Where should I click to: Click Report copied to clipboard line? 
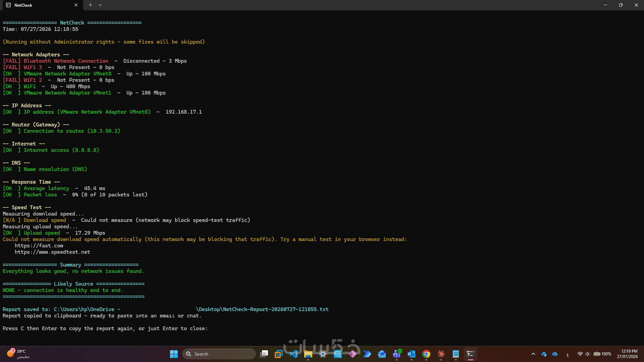102,316
